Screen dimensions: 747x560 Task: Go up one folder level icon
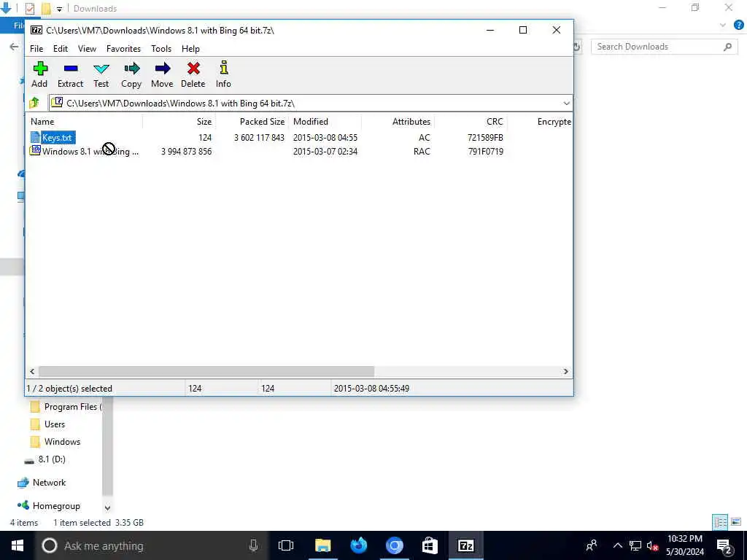(34, 103)
